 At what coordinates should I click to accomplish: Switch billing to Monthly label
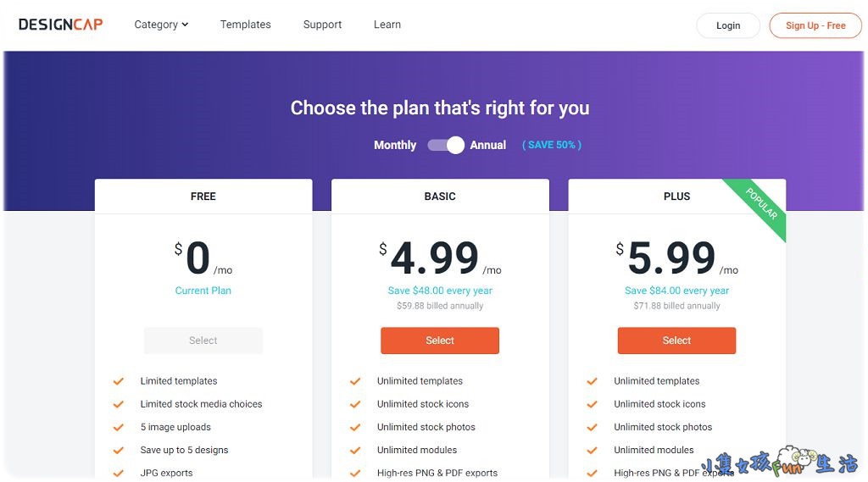click(x=395, y=145)
